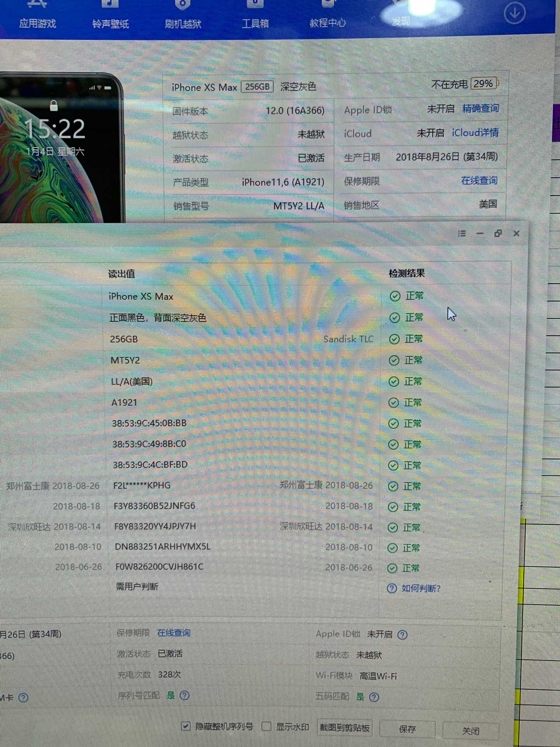Click check icon in F2L******KPHG row
The image size is (560, 747).
coord(393,486)
